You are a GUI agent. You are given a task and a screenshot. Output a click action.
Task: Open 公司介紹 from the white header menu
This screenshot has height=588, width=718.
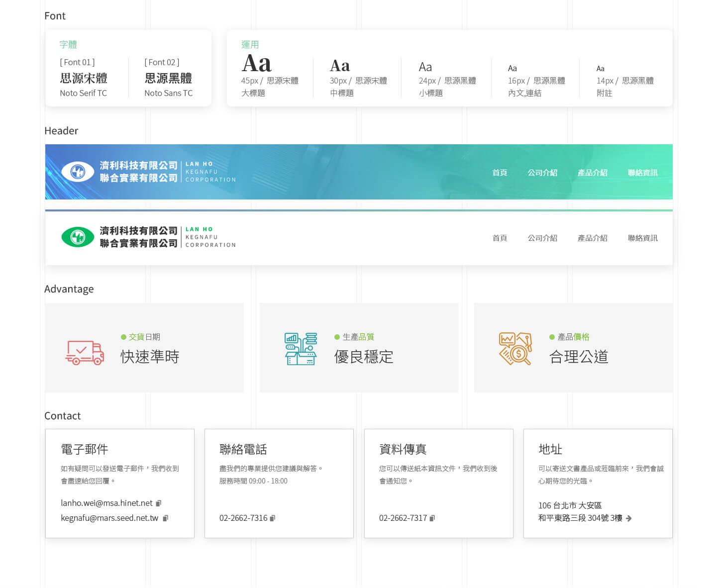[542, 238]
